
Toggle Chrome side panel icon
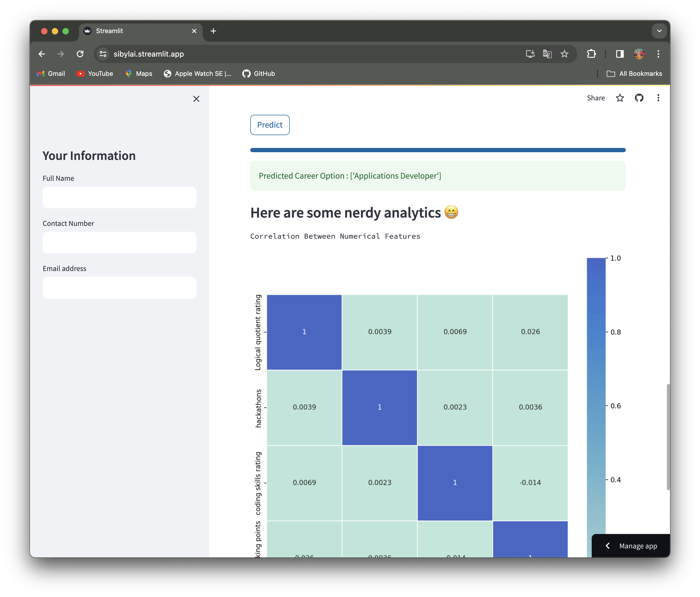pos(620,54)
